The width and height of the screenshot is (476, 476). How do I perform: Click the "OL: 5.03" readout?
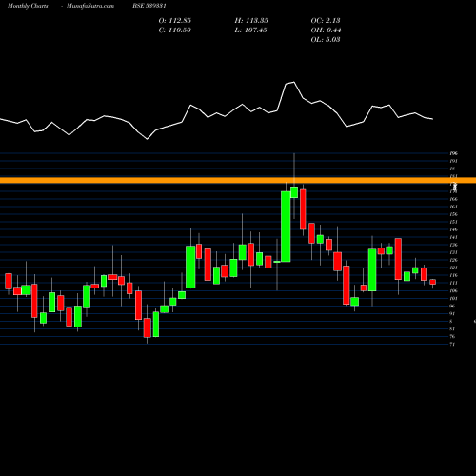(x=326, y=40)
